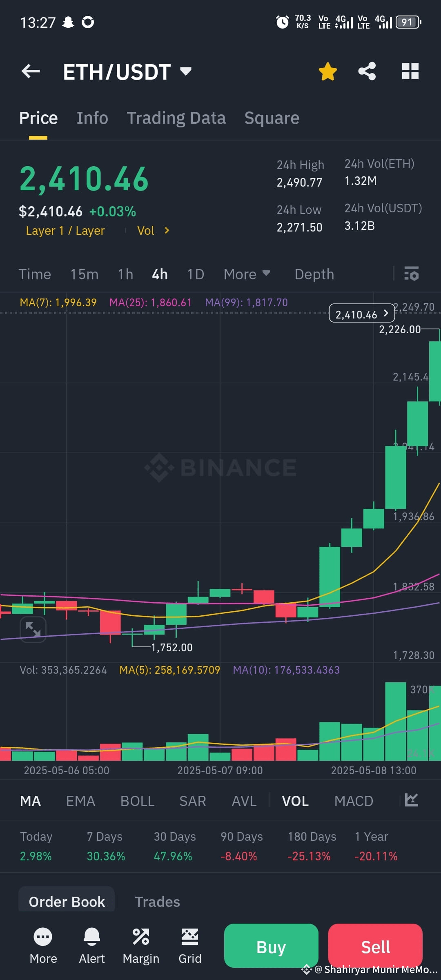441x980 pixels.
Task: Toggle the BOLL indicator
Action: (x=137, y=801)
